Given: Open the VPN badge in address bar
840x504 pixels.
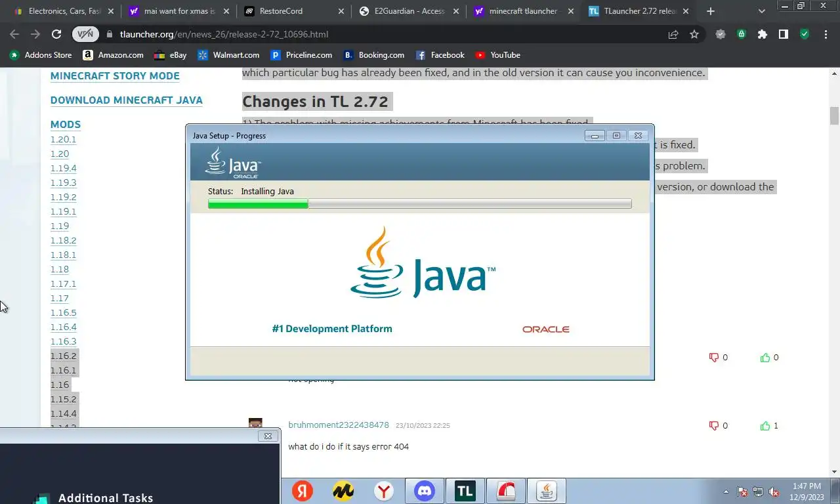Looking at the screenshot, I should (85, 34).
